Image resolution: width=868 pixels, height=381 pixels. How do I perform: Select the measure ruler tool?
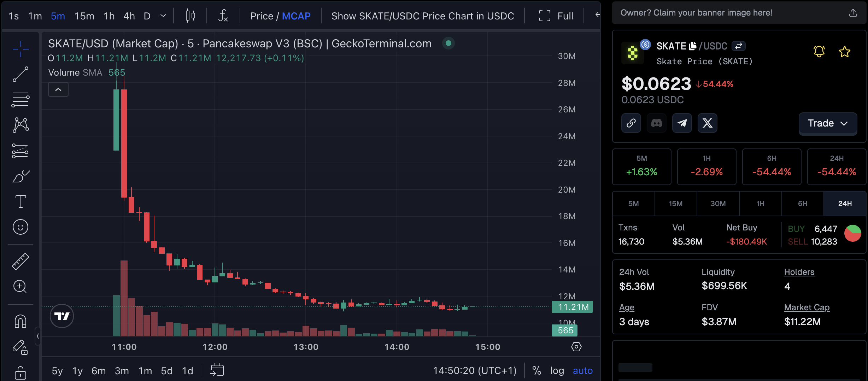click(x=20, y=262)
